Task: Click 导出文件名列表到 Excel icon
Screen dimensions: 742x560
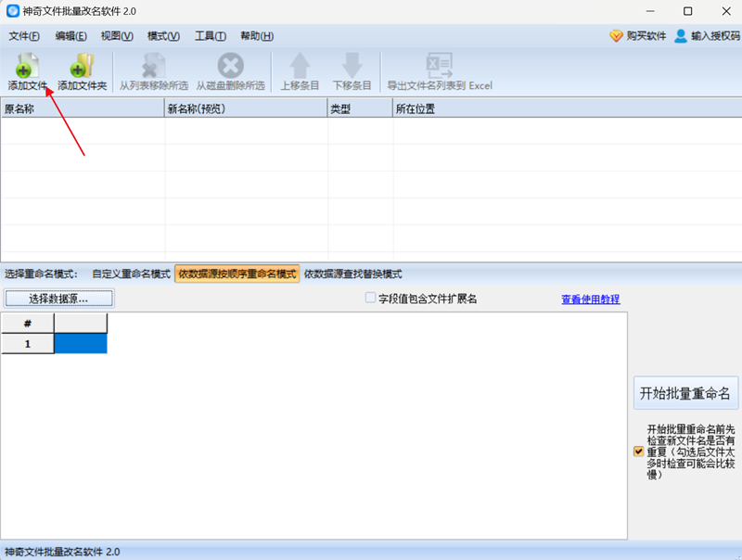Action: tap(440, 65)
